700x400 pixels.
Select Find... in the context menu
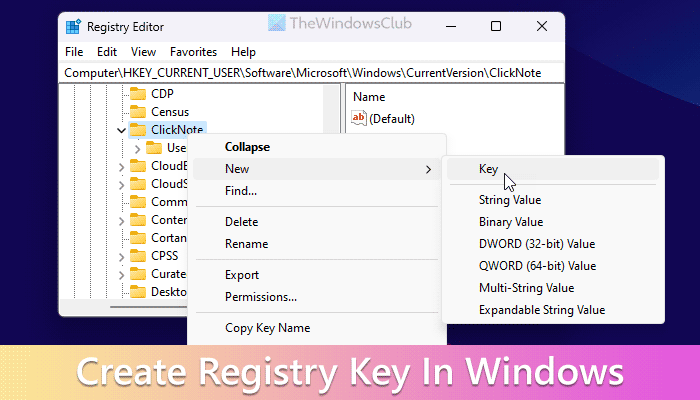317,191
